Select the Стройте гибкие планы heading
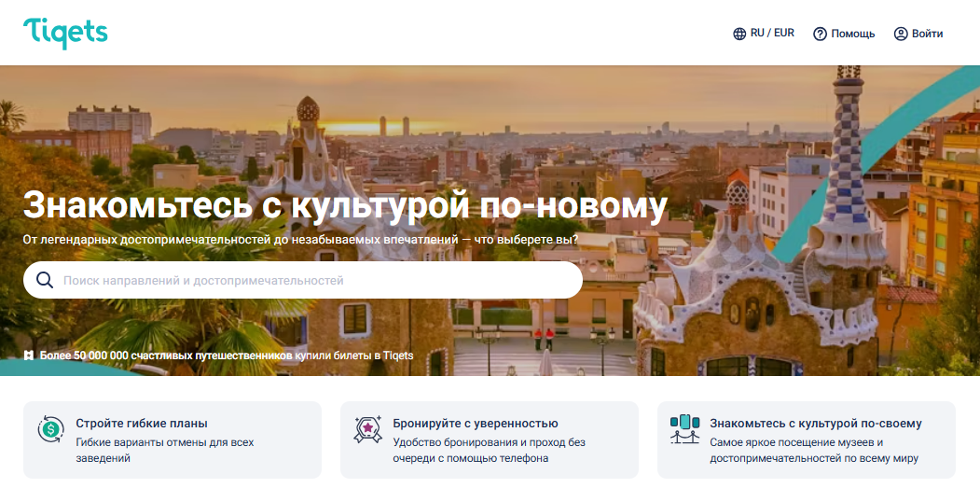The image size is (980, 502). [142, 424]
